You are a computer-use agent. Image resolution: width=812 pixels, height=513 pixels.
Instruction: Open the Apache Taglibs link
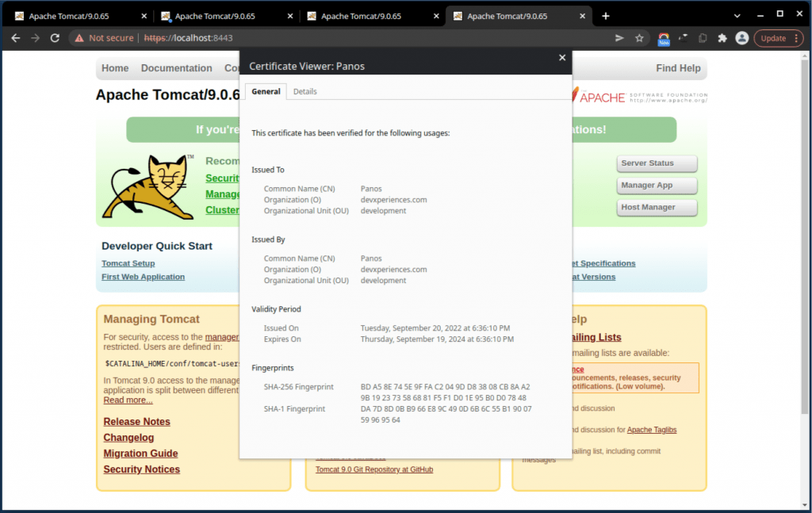652,430
